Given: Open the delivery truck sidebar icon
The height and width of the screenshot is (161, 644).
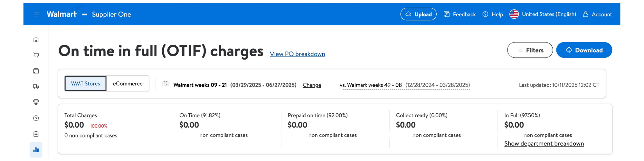Looking at the screenshot, I should 36,86.
